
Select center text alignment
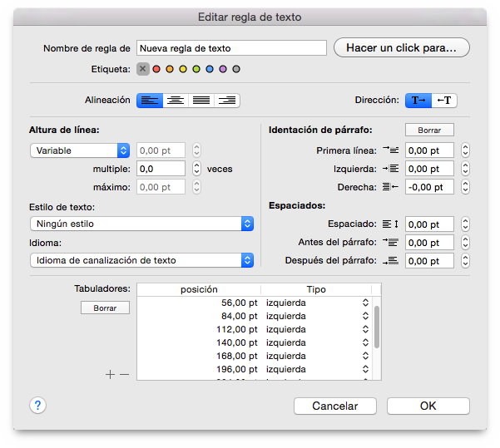176,101
